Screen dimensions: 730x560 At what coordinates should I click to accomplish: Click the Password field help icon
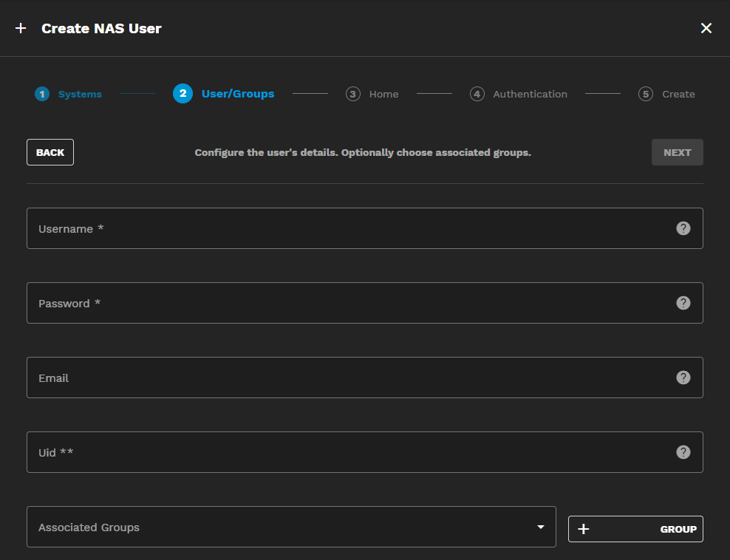(x=683, y=303)
